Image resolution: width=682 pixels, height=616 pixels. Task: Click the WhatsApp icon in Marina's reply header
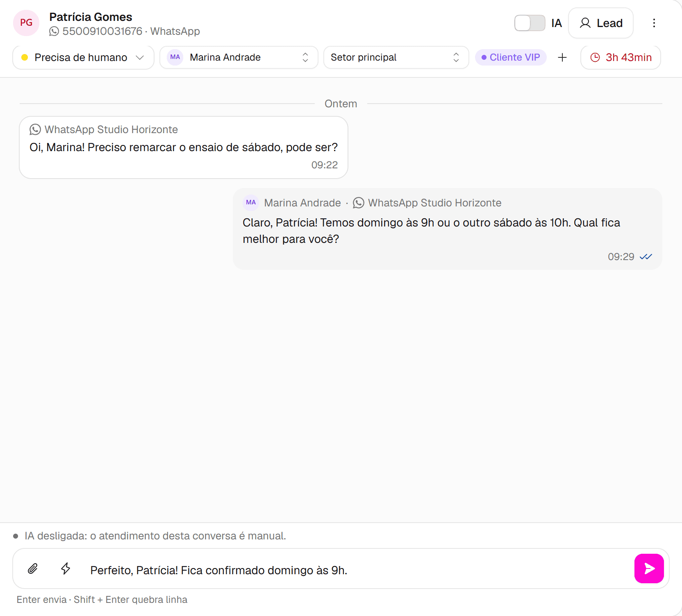pos(359,203)
